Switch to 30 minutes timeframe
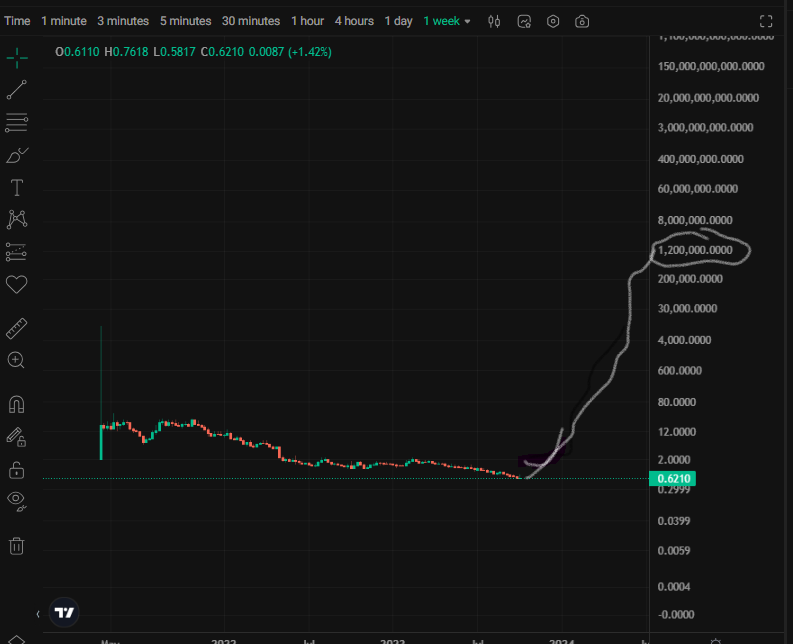 click(251, 21)
